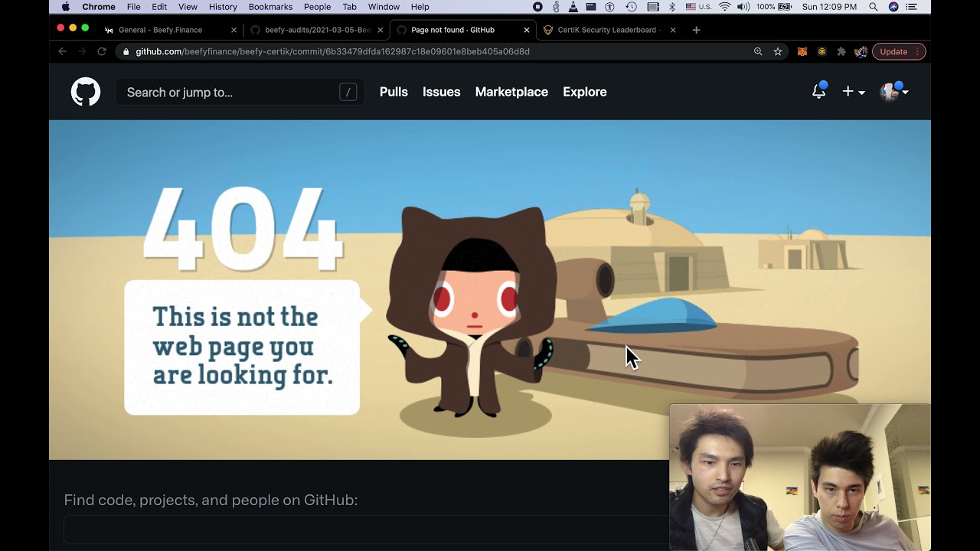Open the Chrome File menu
The height and width of the screenshot is (551, 980).
coord(133,7)
